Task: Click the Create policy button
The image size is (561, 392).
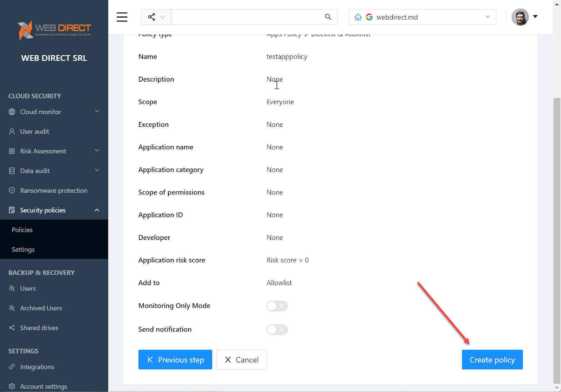Action: pos(492,359)
